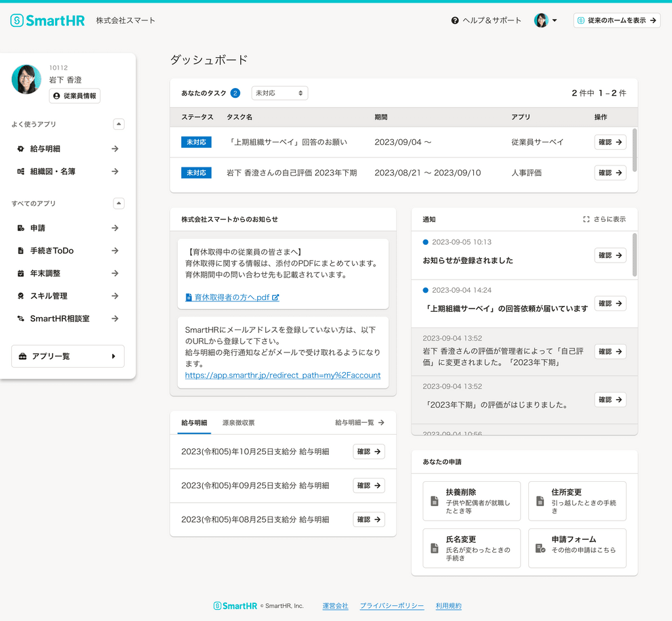672x621 pixels.
Task: Click the SmartHR logo in the header
Action: pos(47,20)
